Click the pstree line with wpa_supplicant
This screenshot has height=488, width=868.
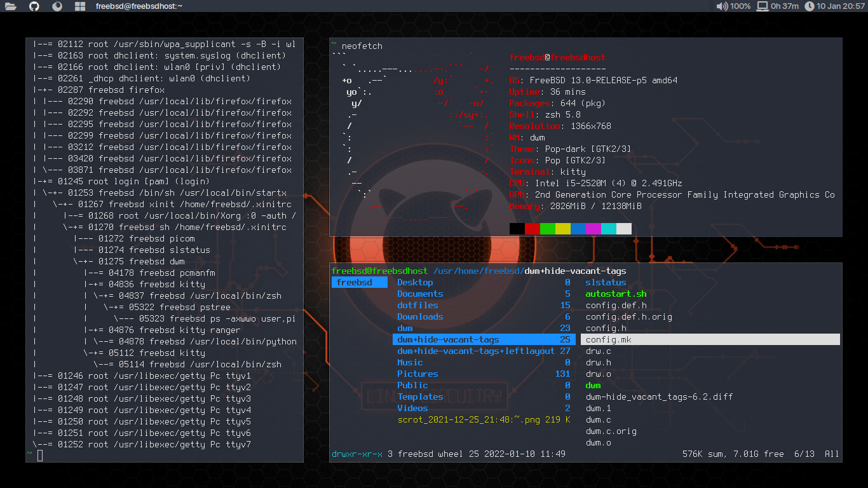point(164,44)
